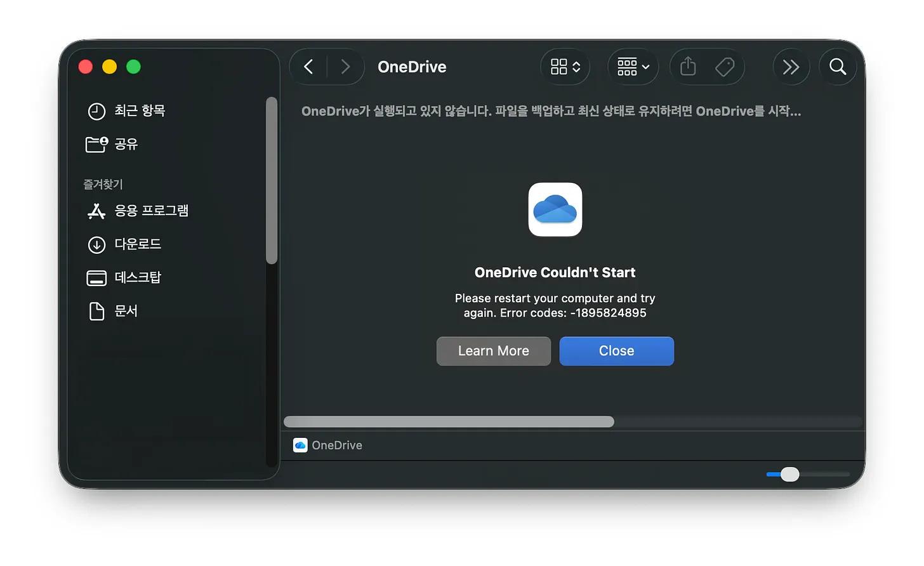Click the small OneDrive path bar icon
This screenshot has width=924, height=566.
point(300,445)
